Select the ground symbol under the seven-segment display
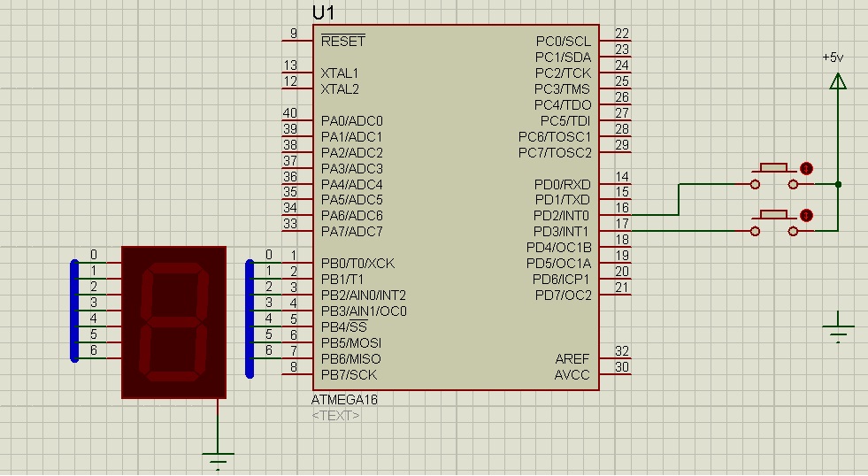Image resolution: width=868 pixels, height=476 pixels. pyautogui.click(x=218, y=460)
